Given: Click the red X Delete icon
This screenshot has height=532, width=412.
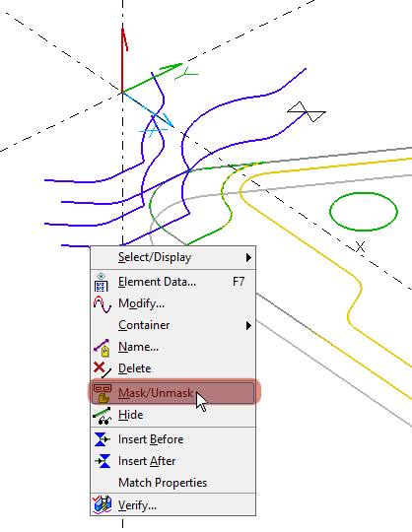Looking at the screenshot, I should point(103,369).
